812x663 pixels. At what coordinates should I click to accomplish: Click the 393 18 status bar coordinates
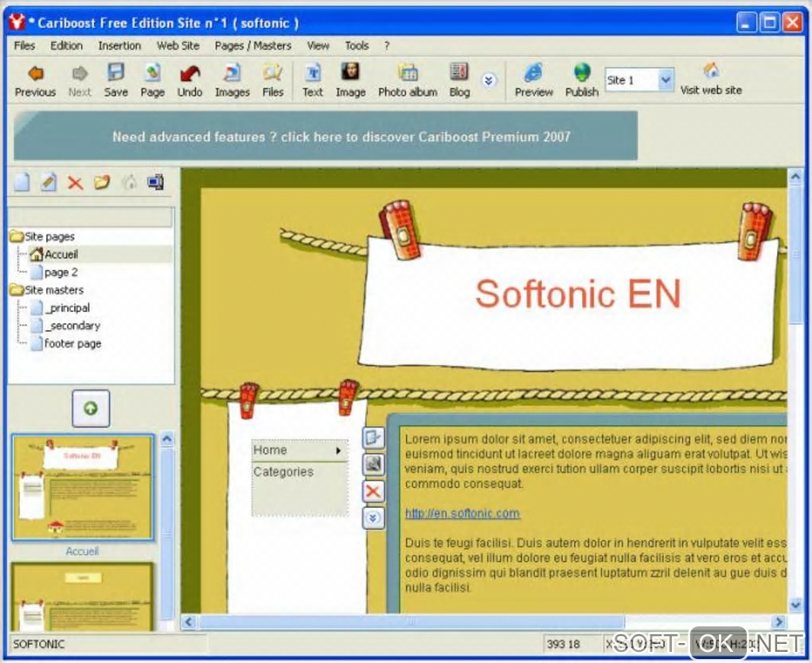pyautogui.click(x=564, y=645)
